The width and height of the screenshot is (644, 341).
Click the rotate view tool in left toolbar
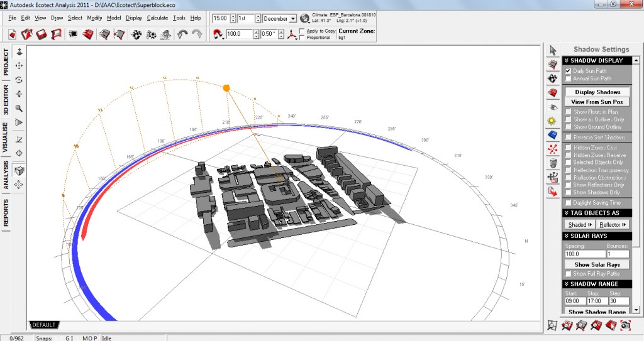(19, 80)
